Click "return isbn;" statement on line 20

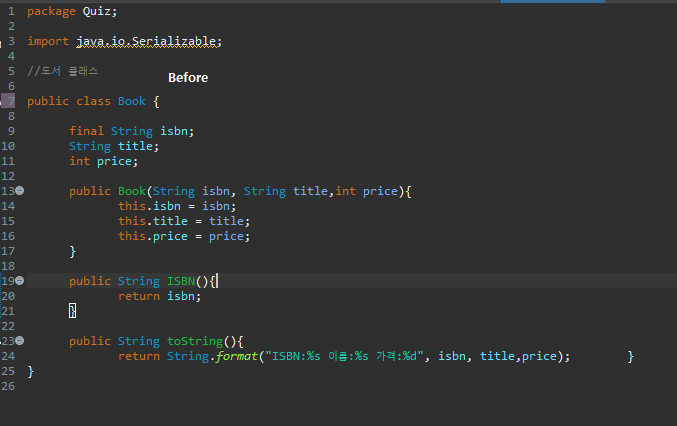tap(160, 297)
